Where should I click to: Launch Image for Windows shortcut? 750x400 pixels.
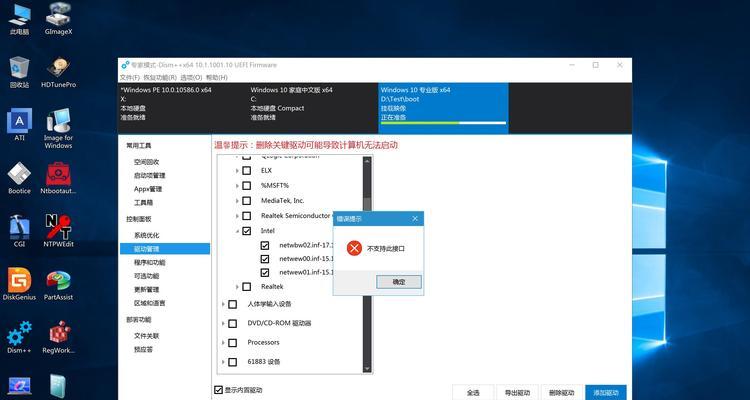[58, 128]
